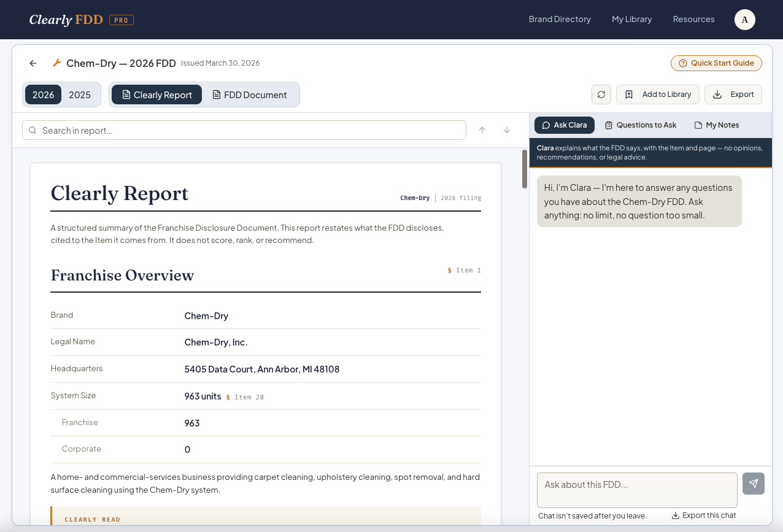This screenshot has height=532, width=783.
Task: Click the wrench icon beside Chem-Dry title
Action: [56, 63]
